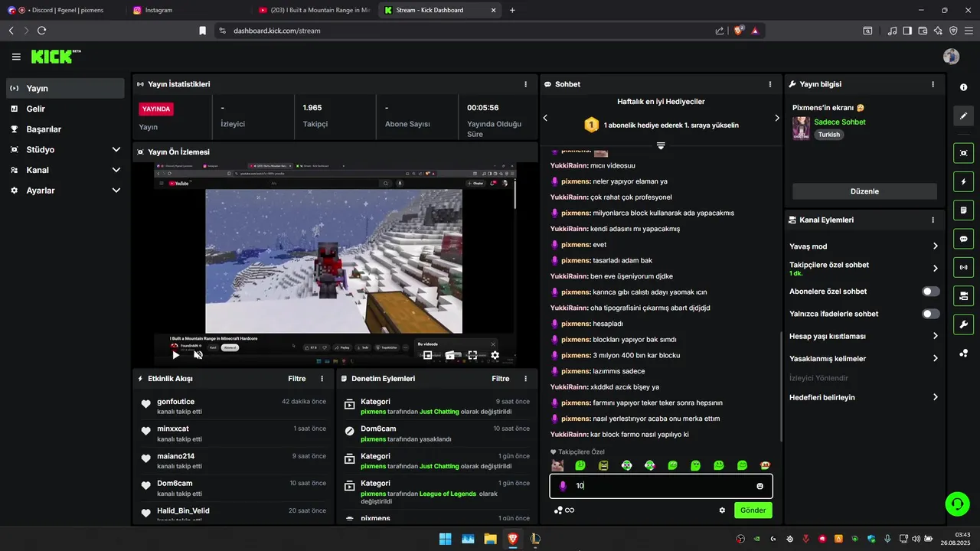Open Hedefleri belirleyin settings

point(864,397)
